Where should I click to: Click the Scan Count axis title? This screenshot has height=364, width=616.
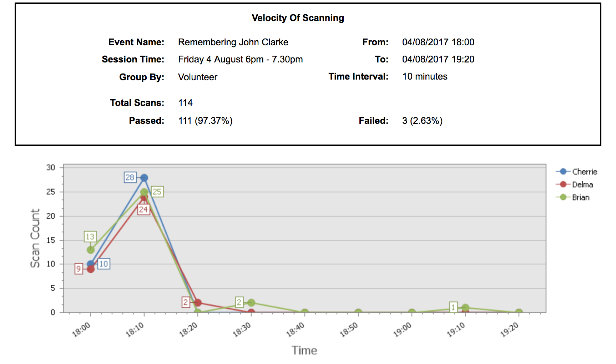(35, 238)
